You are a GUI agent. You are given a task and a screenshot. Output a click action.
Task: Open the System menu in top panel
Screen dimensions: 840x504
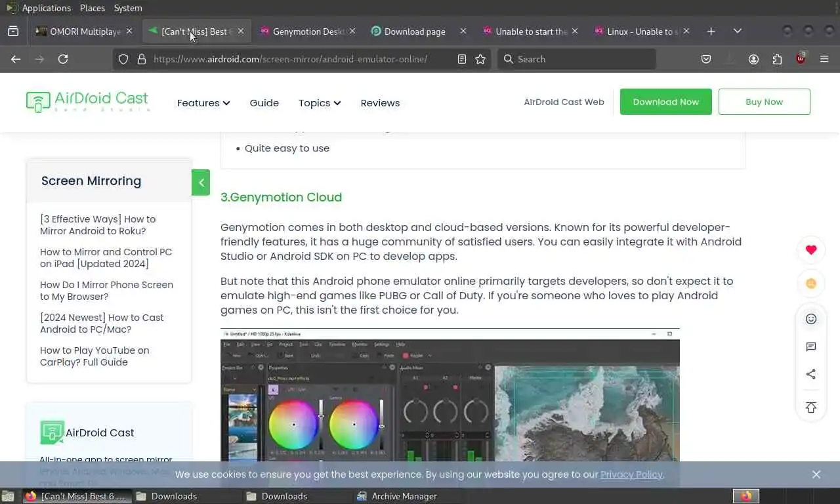coord(128,8)
